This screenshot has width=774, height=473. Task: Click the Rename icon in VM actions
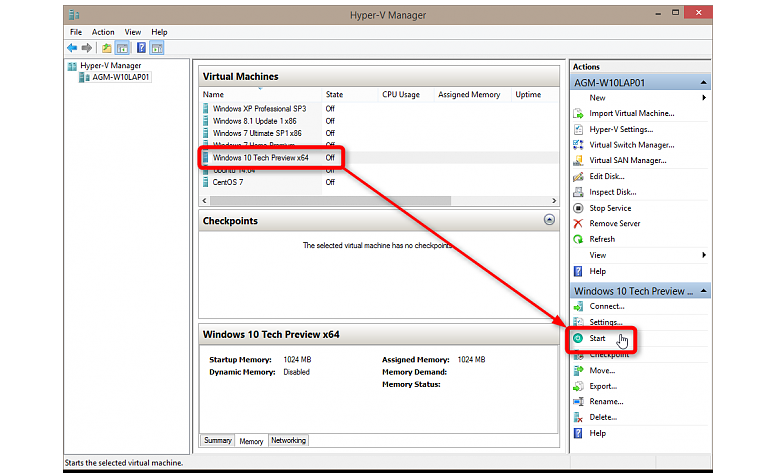tap(578, 401)
